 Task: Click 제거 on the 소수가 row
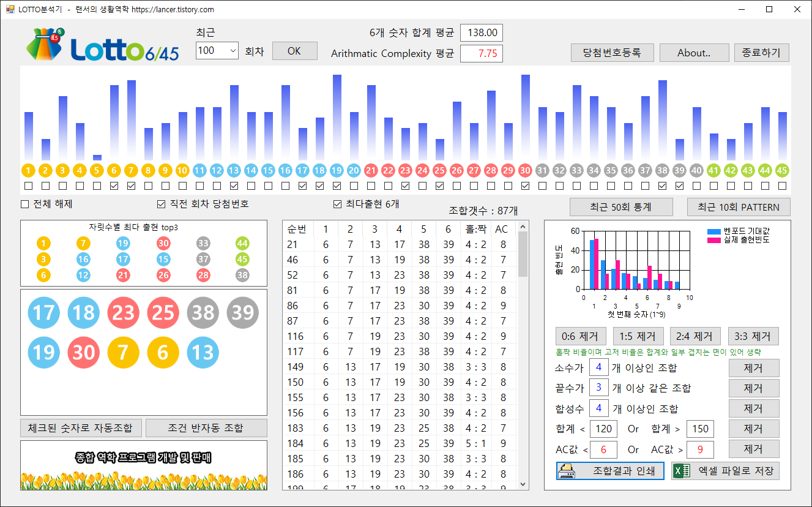754,368
